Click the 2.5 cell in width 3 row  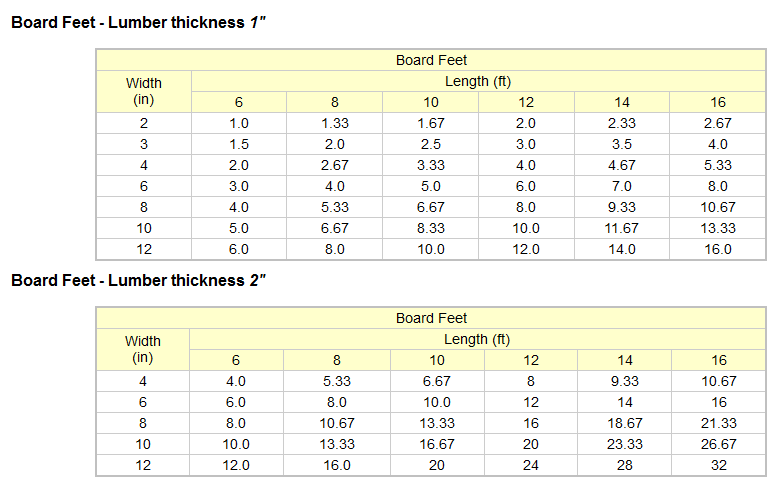(x=431, y=144)
